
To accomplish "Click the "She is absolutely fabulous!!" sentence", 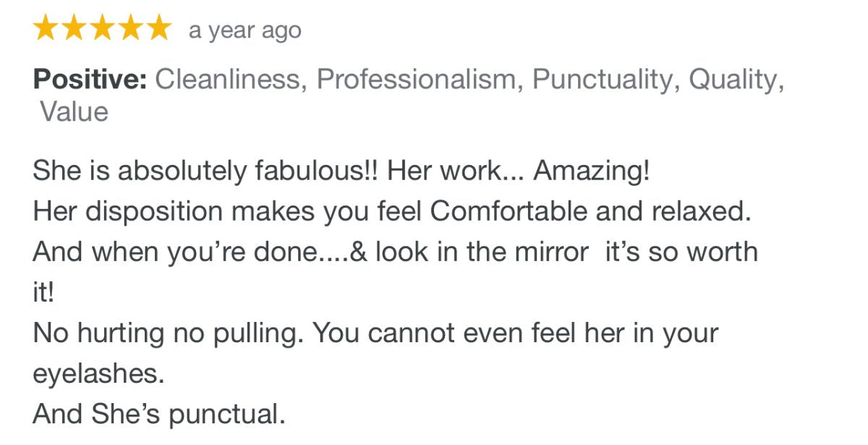I will [205, 171].
